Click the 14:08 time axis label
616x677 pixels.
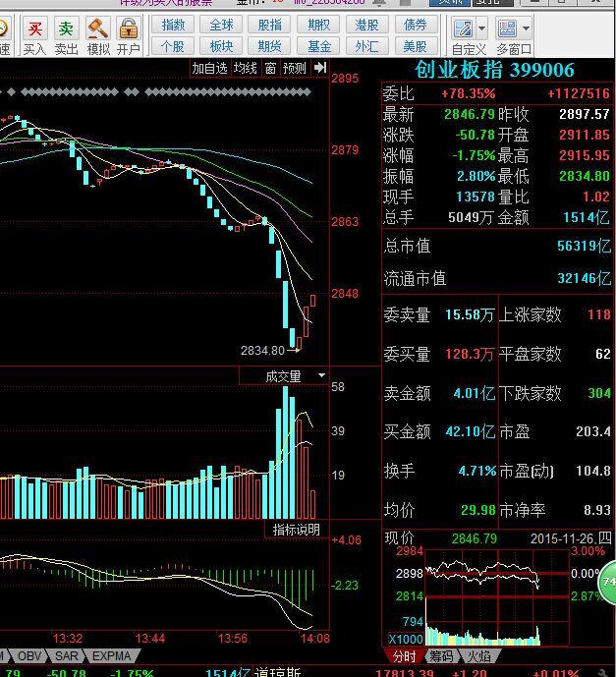315,638
